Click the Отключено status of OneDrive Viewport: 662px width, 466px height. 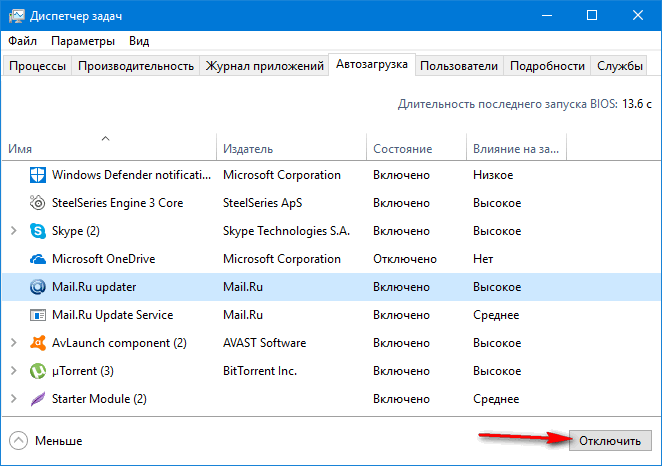coord(404,259)
